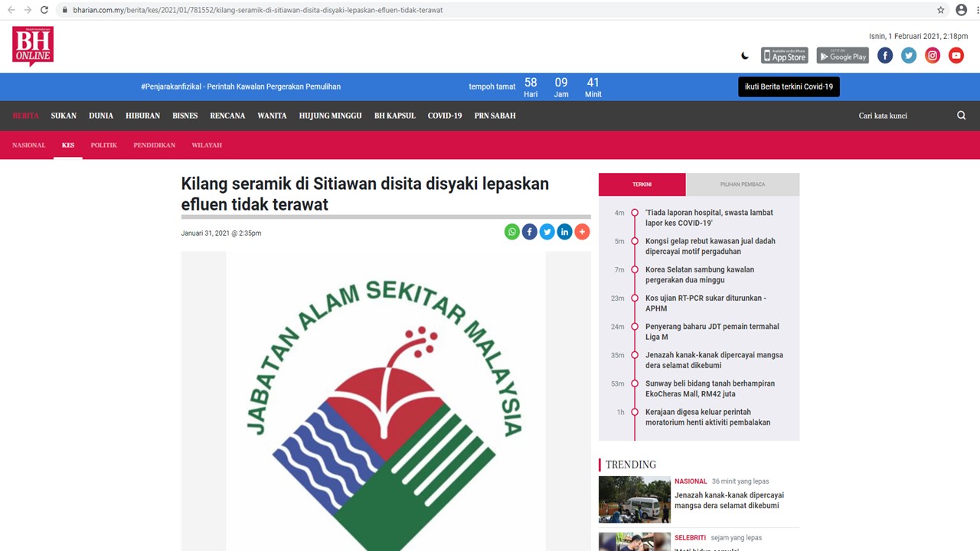Go back using browser back arrow
980x551 pixels.
point(11,10)
